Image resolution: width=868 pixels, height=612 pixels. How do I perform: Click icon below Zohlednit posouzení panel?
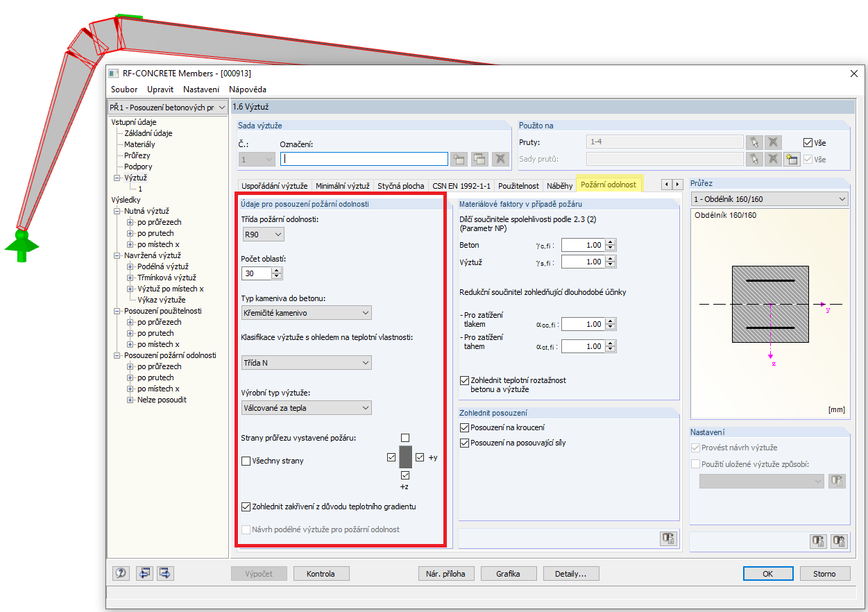(x=669, y=538)
